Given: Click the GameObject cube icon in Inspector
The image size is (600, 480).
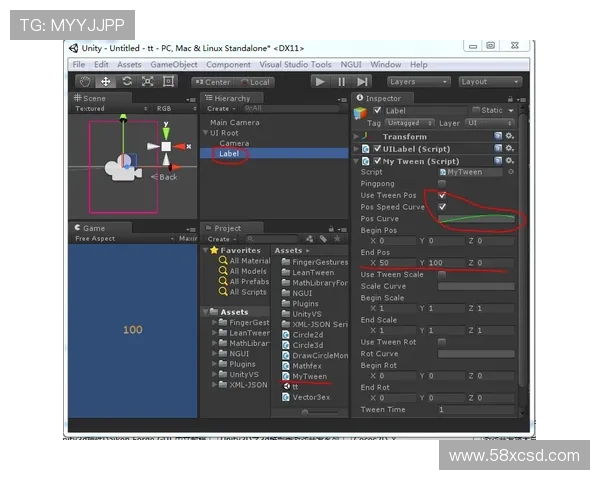Looking at the screenshot, I should (x=360, y=114).
